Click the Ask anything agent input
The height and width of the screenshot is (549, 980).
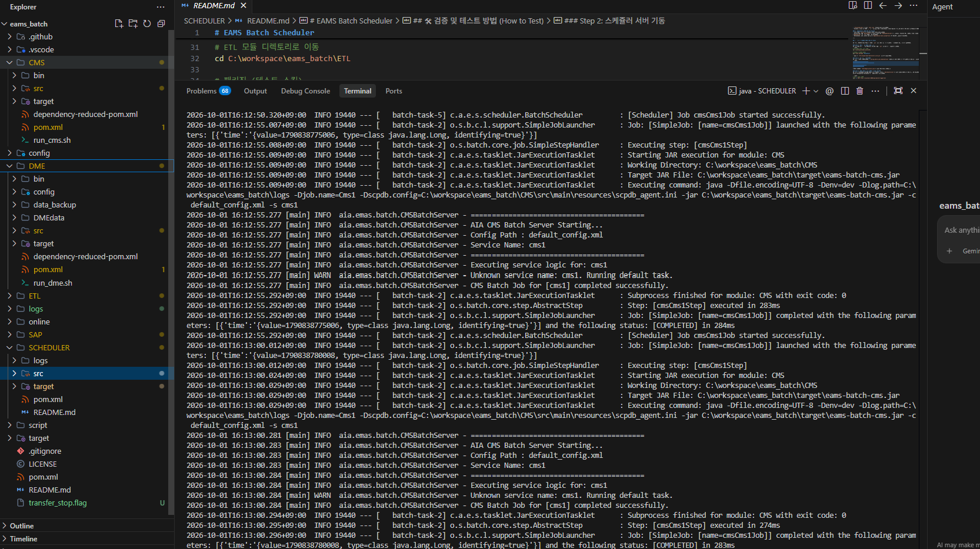point(961,230)
